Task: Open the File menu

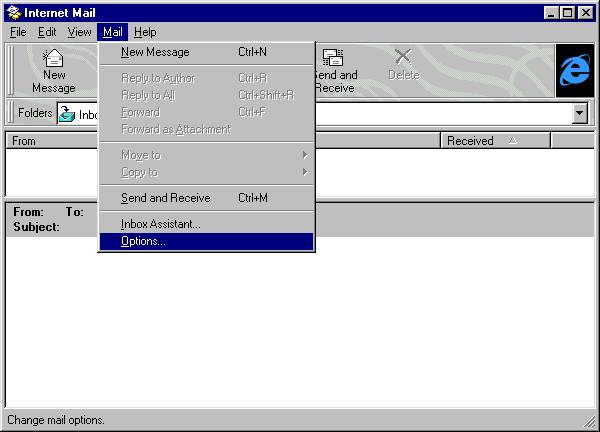Action: coord(18,32)
